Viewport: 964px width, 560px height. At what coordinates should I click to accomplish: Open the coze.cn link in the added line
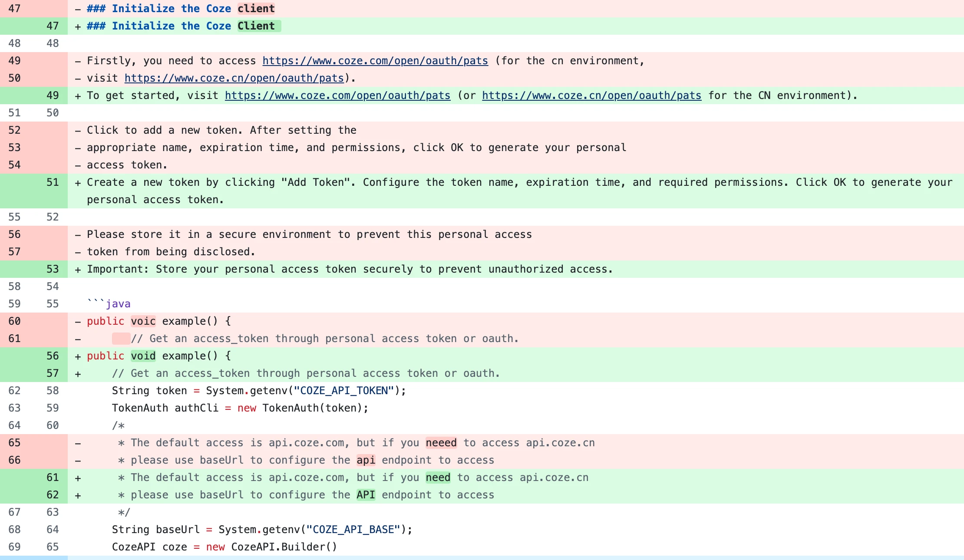[591, 96]
